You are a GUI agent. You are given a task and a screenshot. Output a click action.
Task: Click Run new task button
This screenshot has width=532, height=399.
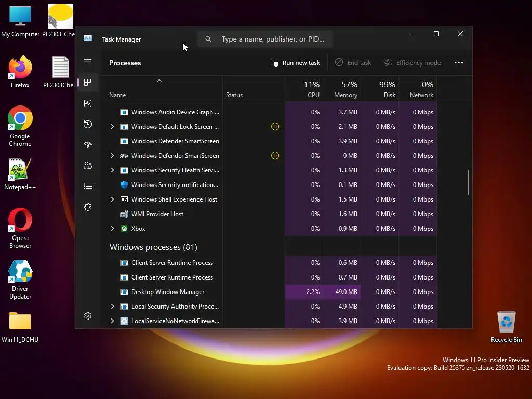coord(295,63)
